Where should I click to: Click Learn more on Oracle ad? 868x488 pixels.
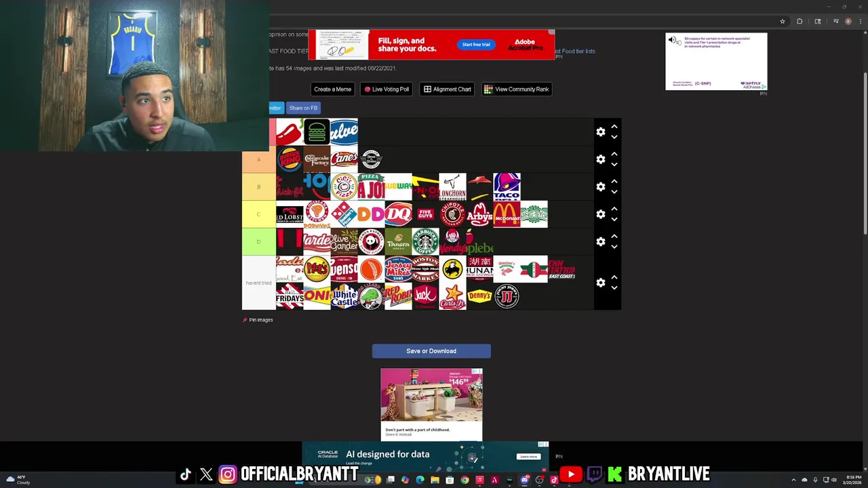528,456
